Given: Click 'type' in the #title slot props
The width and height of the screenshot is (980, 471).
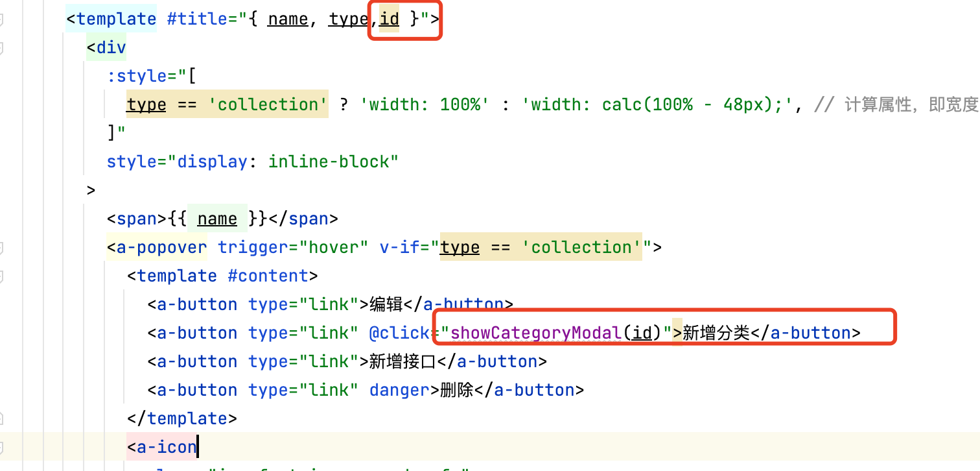Looking at the screenshot, I should tap(349, 19).
